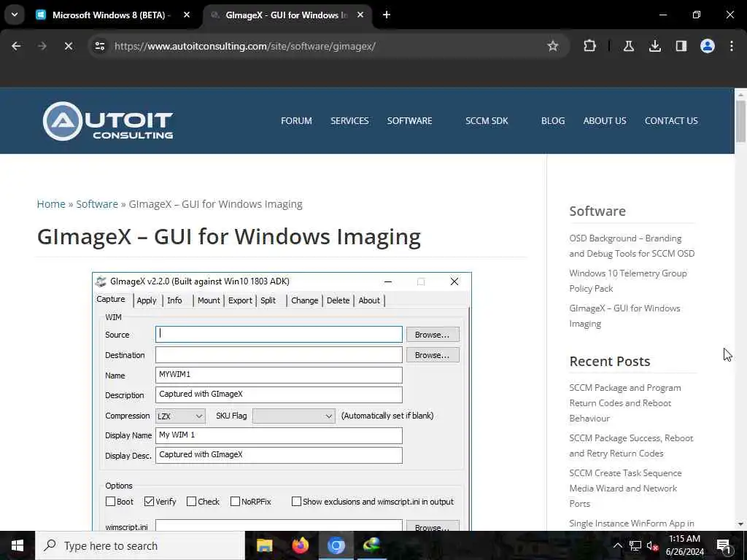Follow the Software breadcrumb link

click(97, 204)
